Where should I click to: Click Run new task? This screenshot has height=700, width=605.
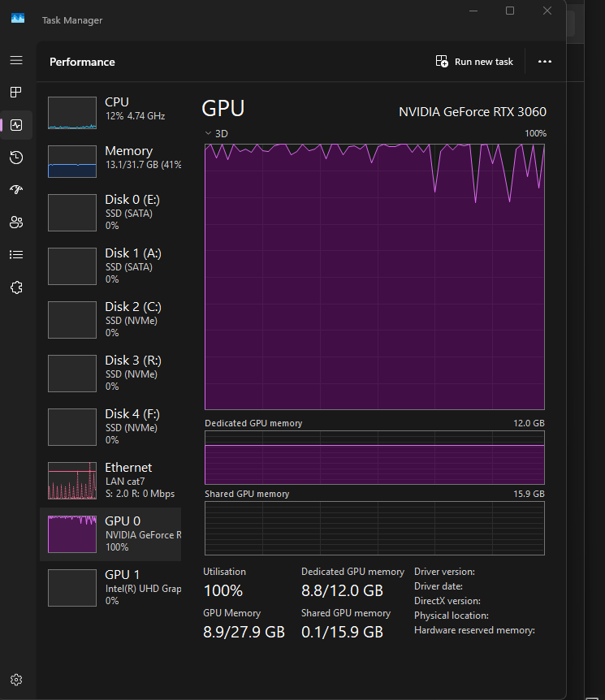(474, 61)
